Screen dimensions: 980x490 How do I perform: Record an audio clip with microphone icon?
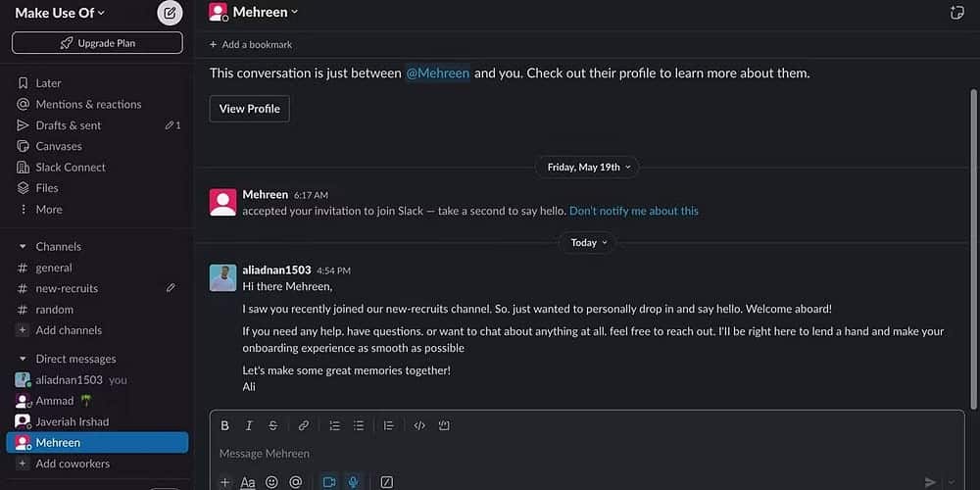coord(353,482)
